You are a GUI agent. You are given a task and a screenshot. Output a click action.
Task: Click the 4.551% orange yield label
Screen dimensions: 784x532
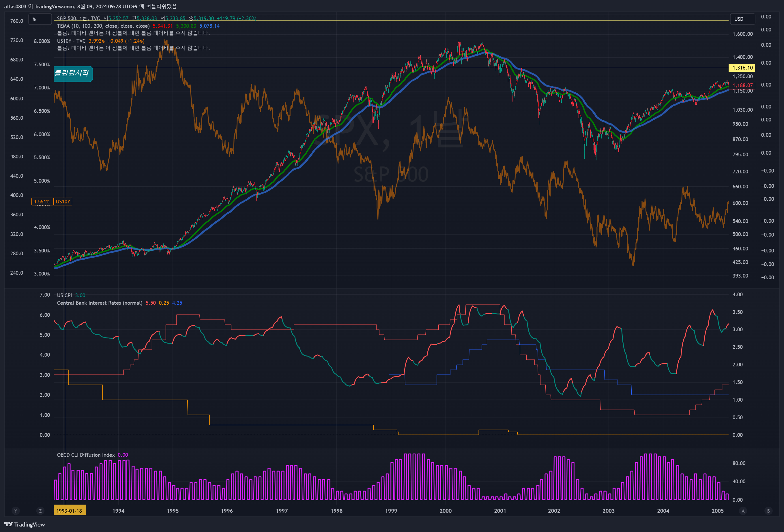coord(42,202)
